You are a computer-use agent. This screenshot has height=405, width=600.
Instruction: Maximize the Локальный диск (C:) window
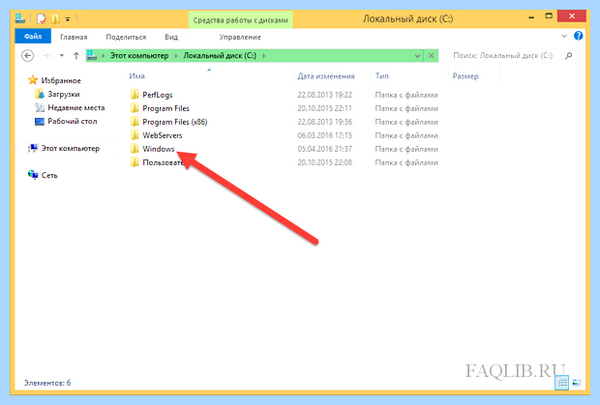coord(549,16)
